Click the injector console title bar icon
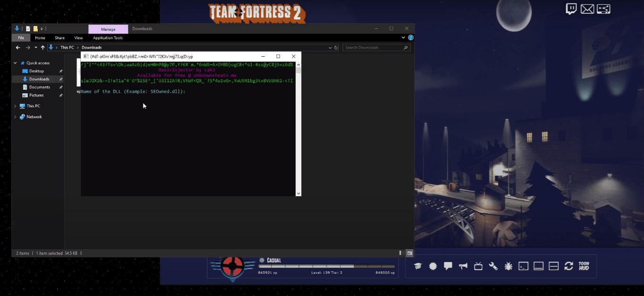Screen dimensions: 644x296 (x=86, y=56)
